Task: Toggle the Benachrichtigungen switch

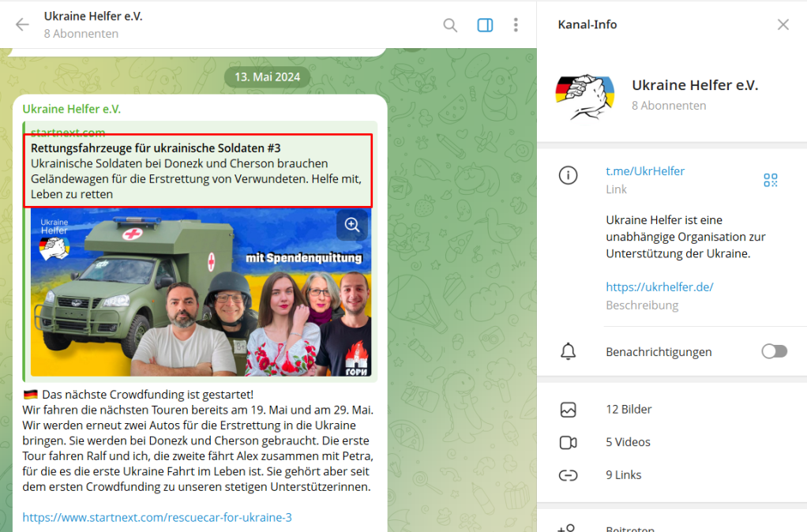Action: coord(774,351)
